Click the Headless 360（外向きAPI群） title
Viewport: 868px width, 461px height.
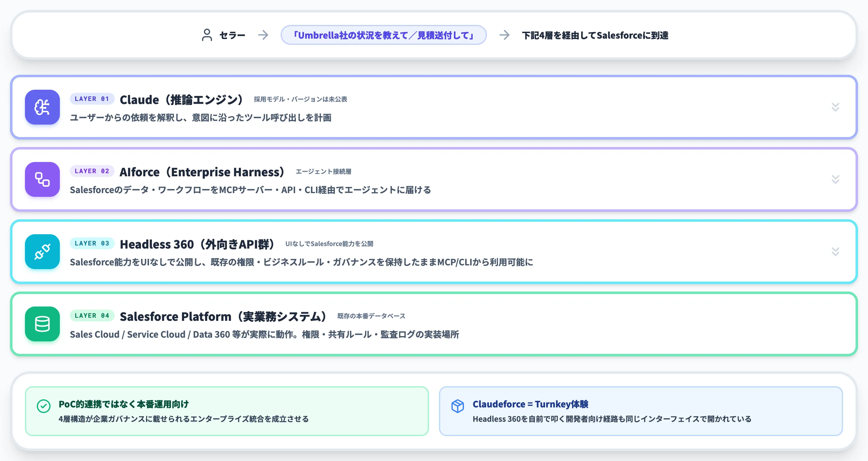197,244
